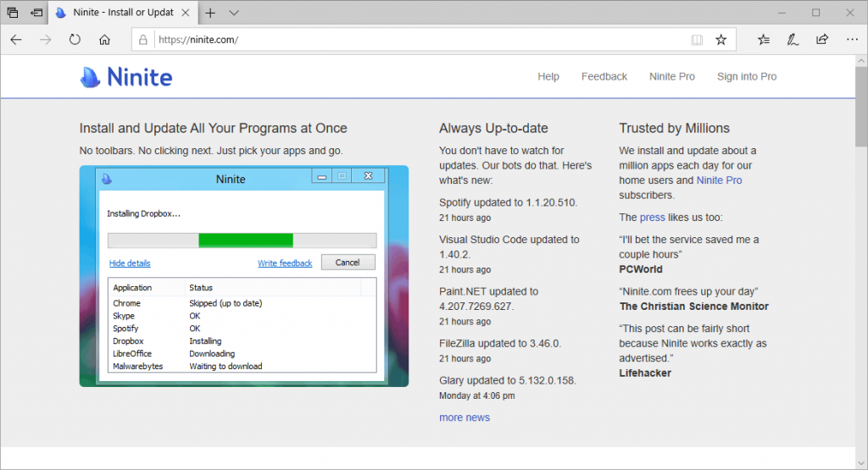Open the Ninite Pro link in Trusted text
The height and width of the screenshot is (470, 868).
719,180
